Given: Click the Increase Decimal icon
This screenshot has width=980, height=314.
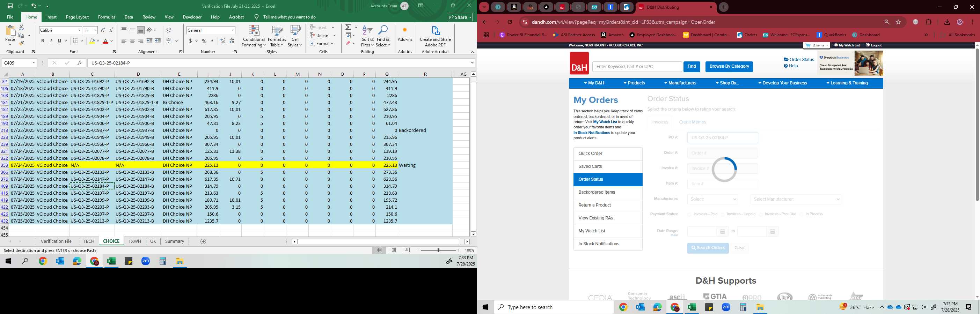Looking at the screenshot, I should [x=223, y=41].
